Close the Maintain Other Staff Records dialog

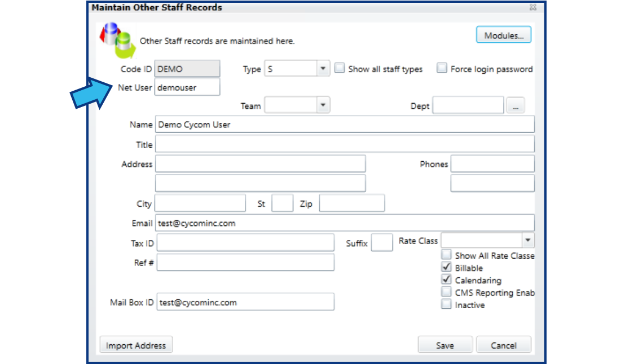533,7
